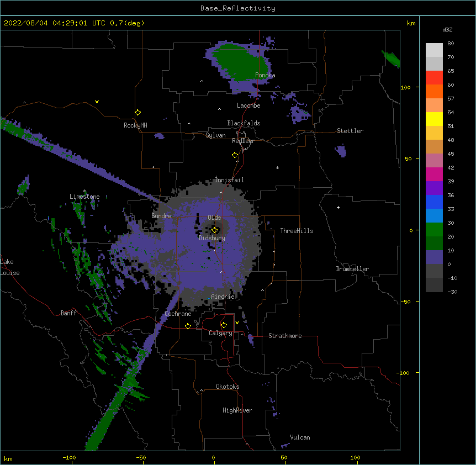Screen dimensions: 476x465
Task: Click the Banff town label
Action: point(68,313)
